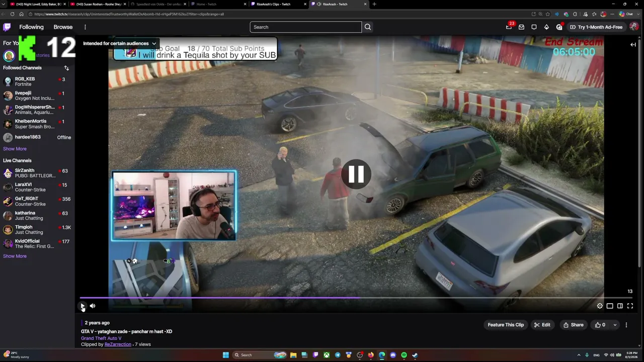Expand the reactions dropdown arrow
The width and height of the screenshot is (644, 362).
(615, 325)
